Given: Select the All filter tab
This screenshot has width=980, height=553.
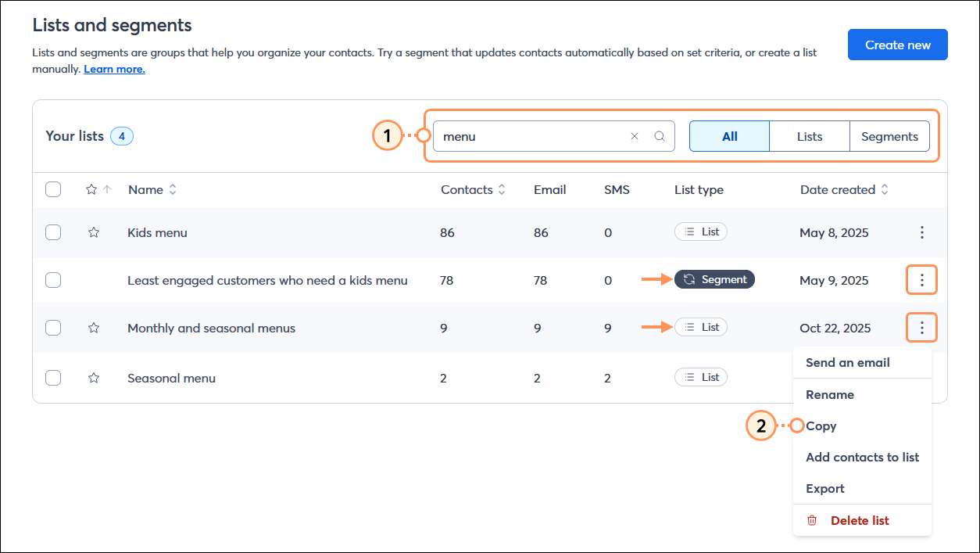Looking at the screenshot, I should tap(729, 136).
